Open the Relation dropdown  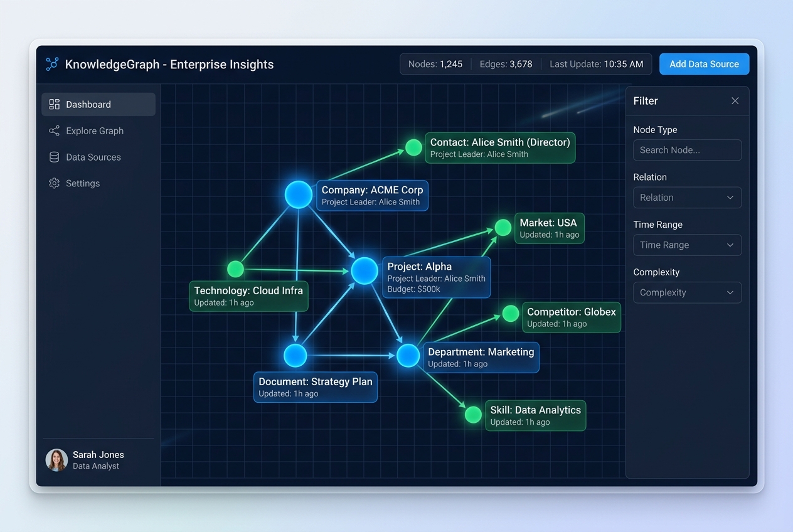point(688,198)
